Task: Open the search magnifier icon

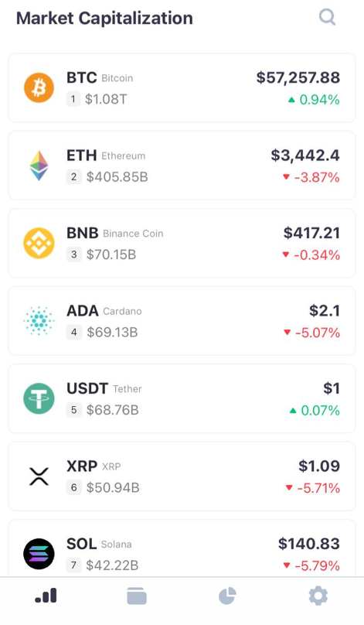Action: pos(328,17)
